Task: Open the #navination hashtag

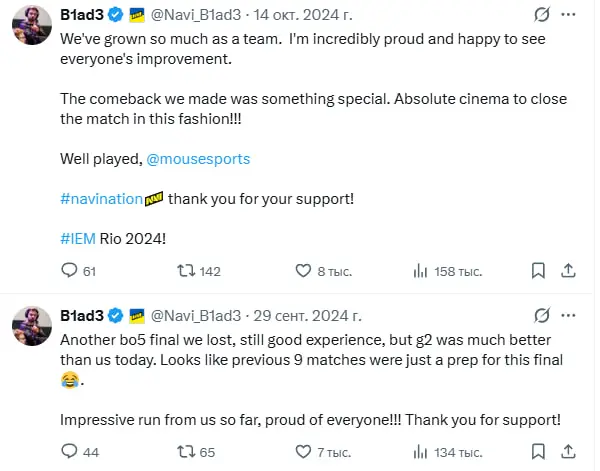Action: pos(101,198)
